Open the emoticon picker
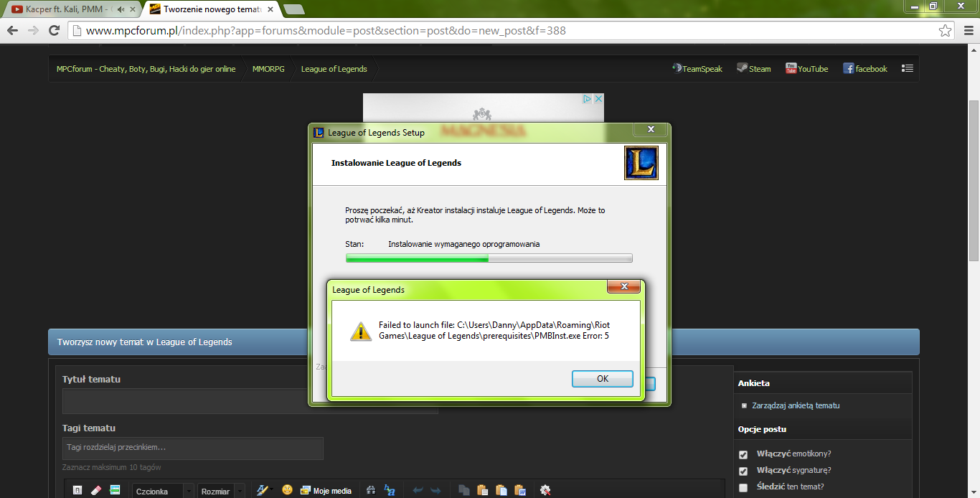Viewport: 980px width, 498px height. click(287, 490)
